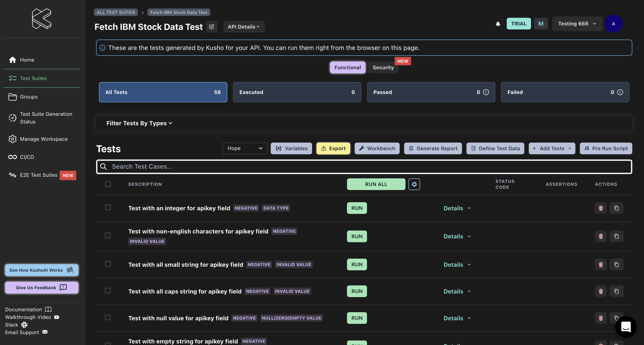This screenshot has height=345, width=644.
Task: Delete the integer apikey field test
Action: coord(601,208)
